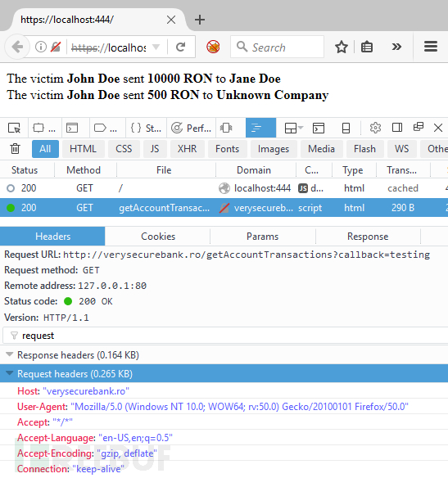Click the insecure connection padlock icon
Viewport: 448px width, 478px height.
(56, 47)
